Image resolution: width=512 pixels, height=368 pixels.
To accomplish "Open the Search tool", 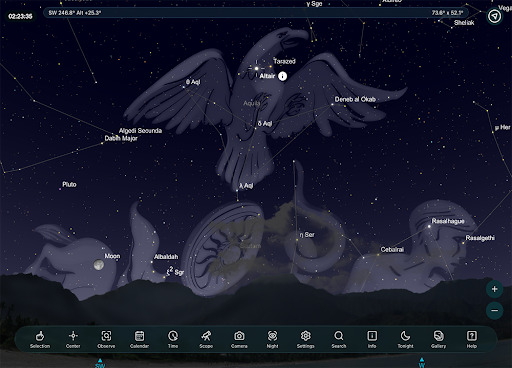I will pos(339,339).
